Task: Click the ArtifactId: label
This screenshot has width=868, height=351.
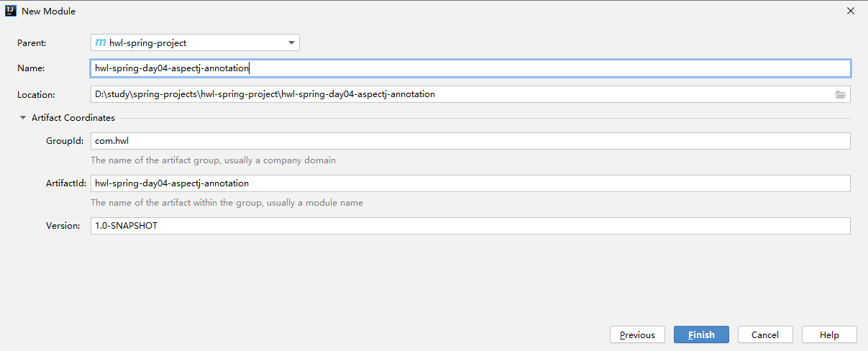Action: point(65,183)
